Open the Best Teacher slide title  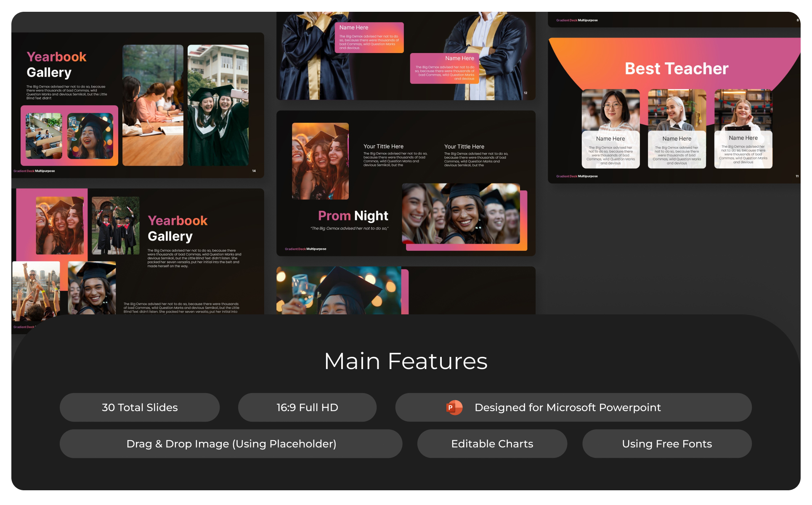(676, 69)
